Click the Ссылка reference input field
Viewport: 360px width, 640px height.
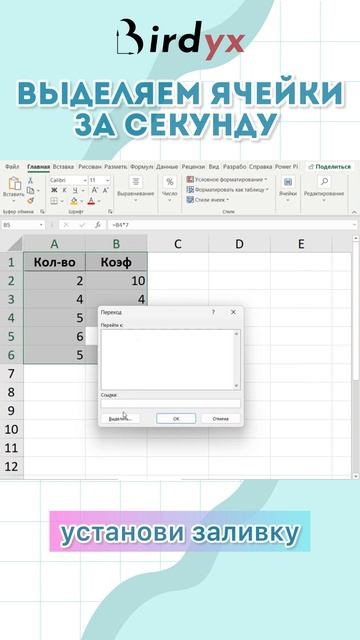pyautogui.click(x=171, y=404)
